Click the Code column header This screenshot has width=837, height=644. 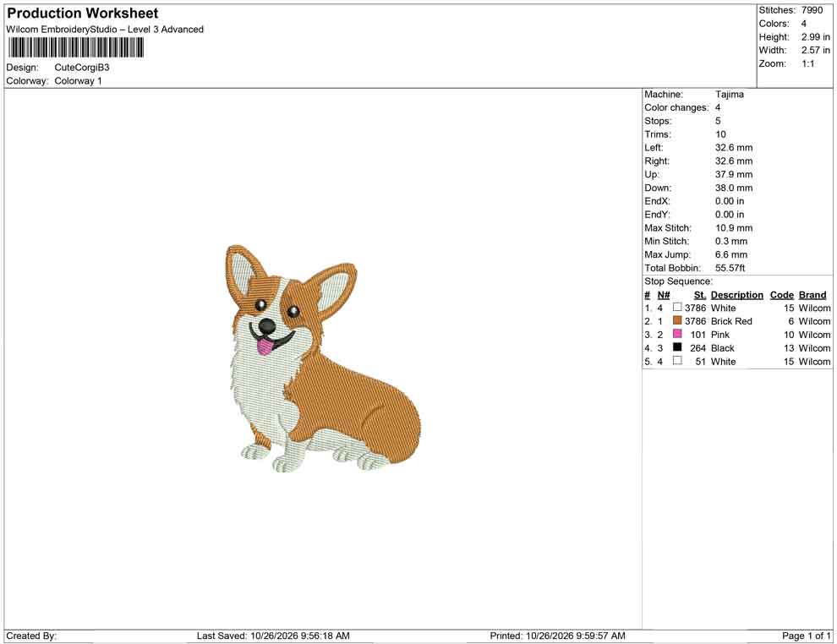[781, 295]
